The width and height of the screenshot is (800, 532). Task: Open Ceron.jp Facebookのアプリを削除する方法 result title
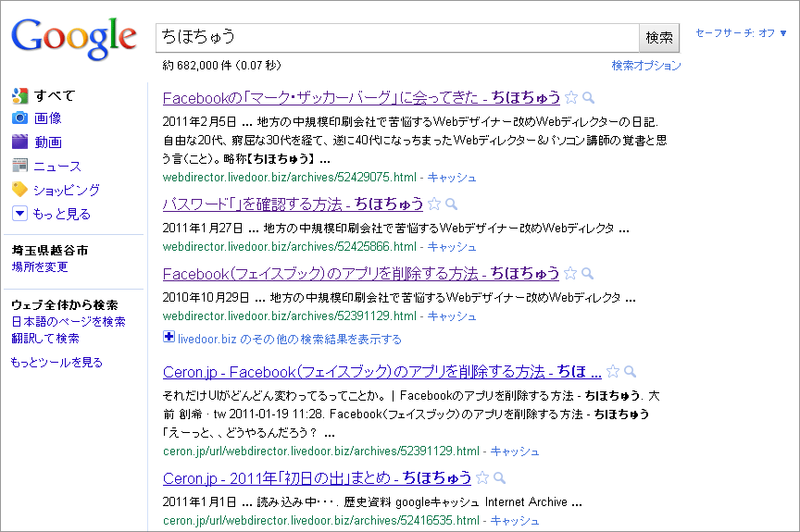pyautogui.click(x=382, y=372)
